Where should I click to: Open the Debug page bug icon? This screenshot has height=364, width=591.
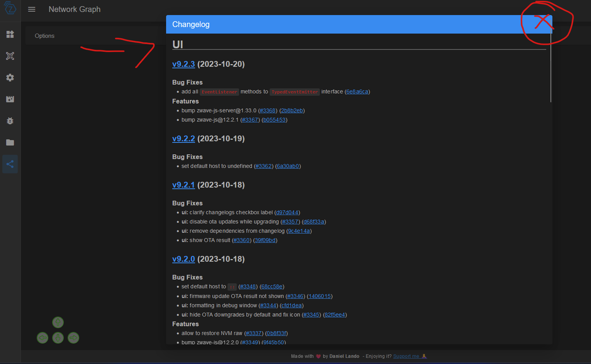pos(10,120)
